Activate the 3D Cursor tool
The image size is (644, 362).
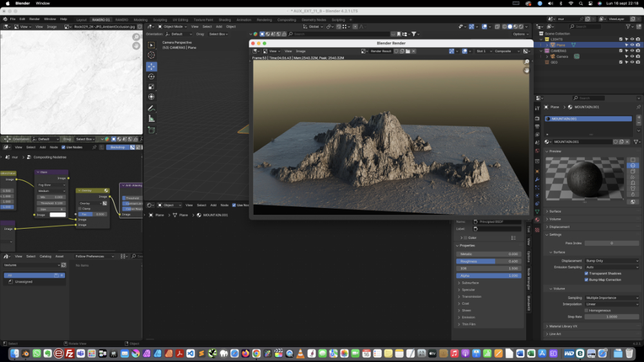tap(151, 55)
